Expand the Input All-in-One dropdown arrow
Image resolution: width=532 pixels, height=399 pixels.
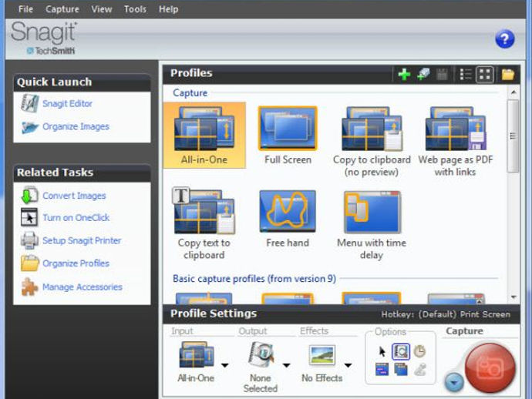click(x=224, y=365)
